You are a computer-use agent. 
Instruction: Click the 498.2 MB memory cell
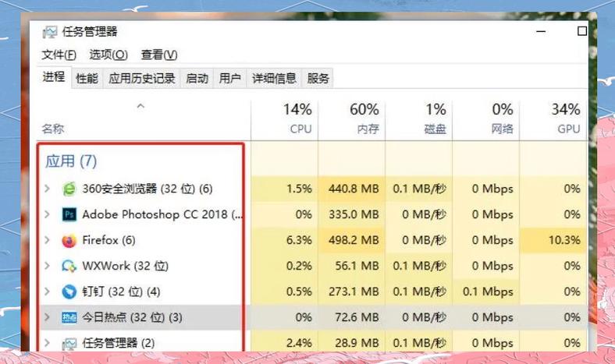pyautogui.click(x=351, y=240)
